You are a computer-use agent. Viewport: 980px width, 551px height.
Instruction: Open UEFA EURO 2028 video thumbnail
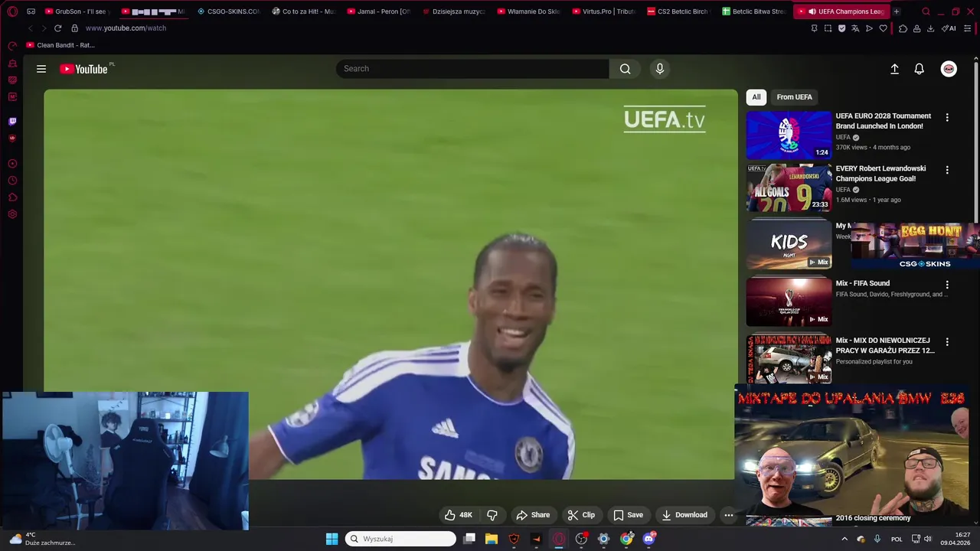(x=789, y=135)
